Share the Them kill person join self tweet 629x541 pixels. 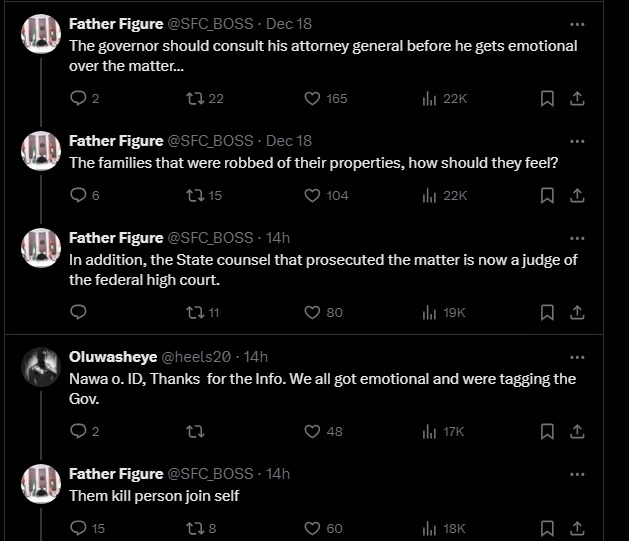(577, 528)
